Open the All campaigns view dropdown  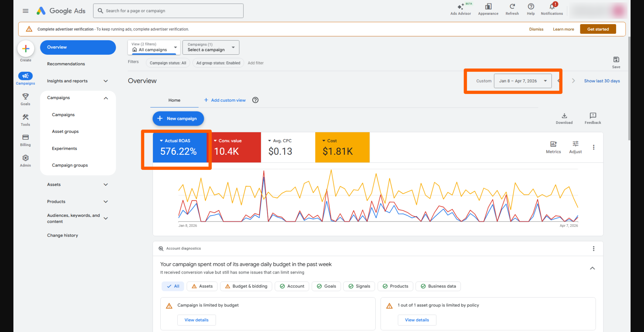click(154, 47)
